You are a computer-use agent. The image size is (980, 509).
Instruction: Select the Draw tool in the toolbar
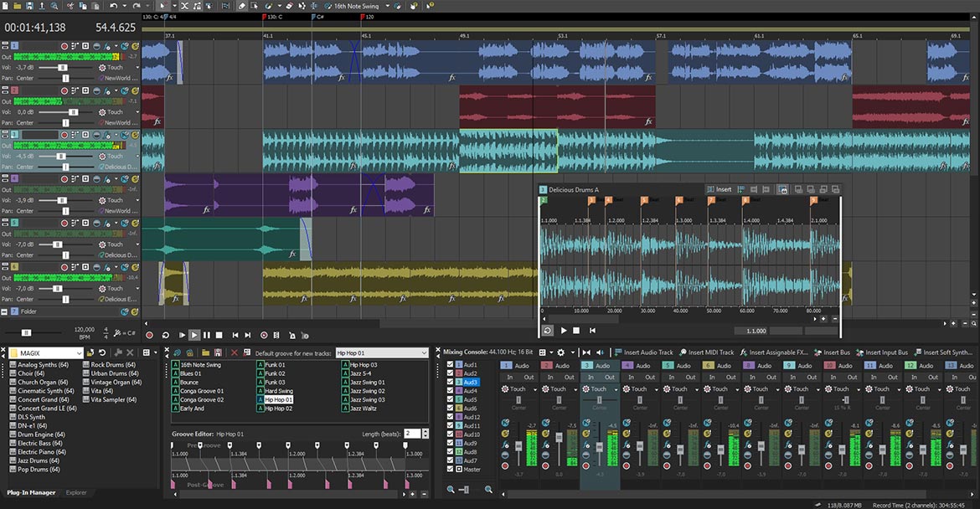pyautogui.click(x=242, y=7)
